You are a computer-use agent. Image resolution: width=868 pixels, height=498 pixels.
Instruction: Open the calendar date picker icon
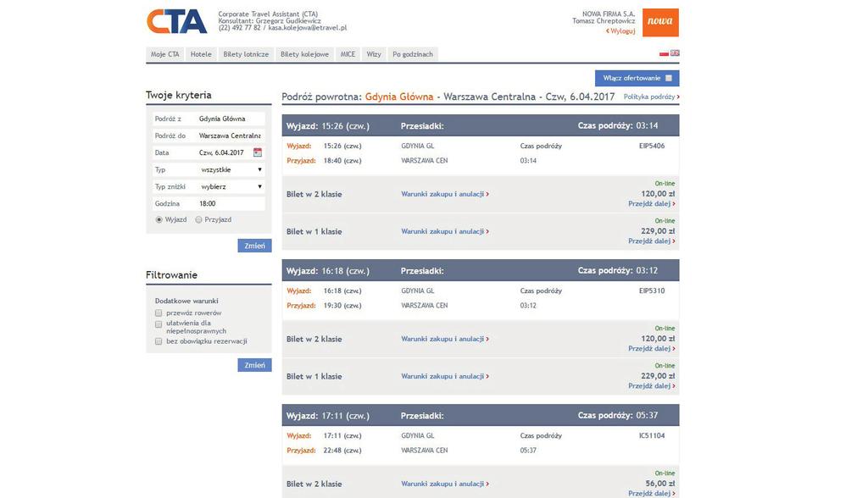pos(258,152)
